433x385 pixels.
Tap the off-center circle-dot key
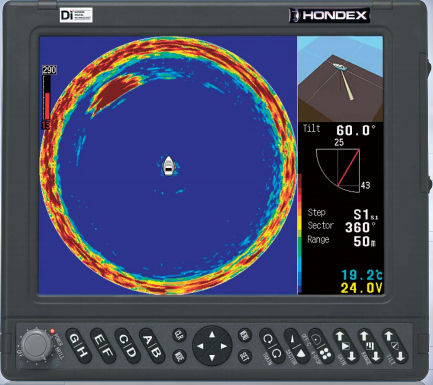(x=316, y=338)
